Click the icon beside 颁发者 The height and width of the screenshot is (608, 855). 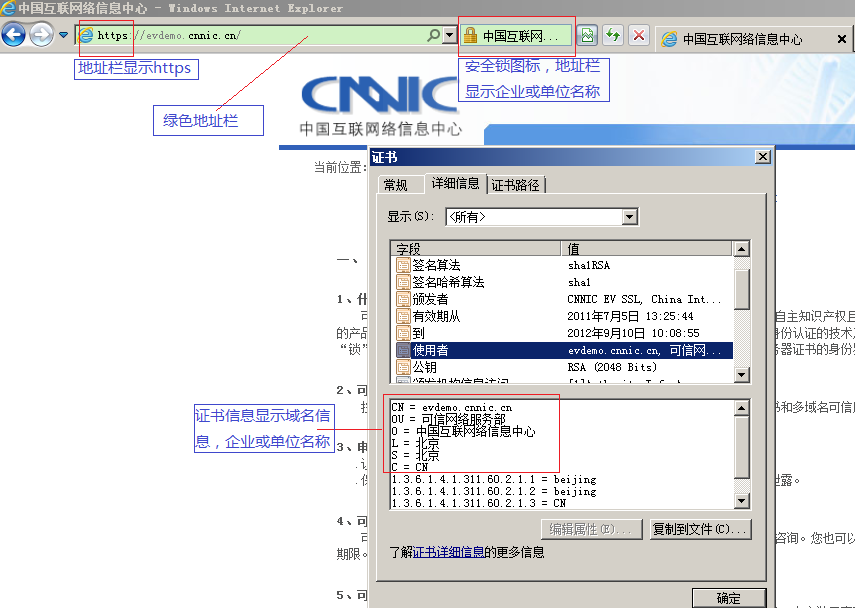403,299
